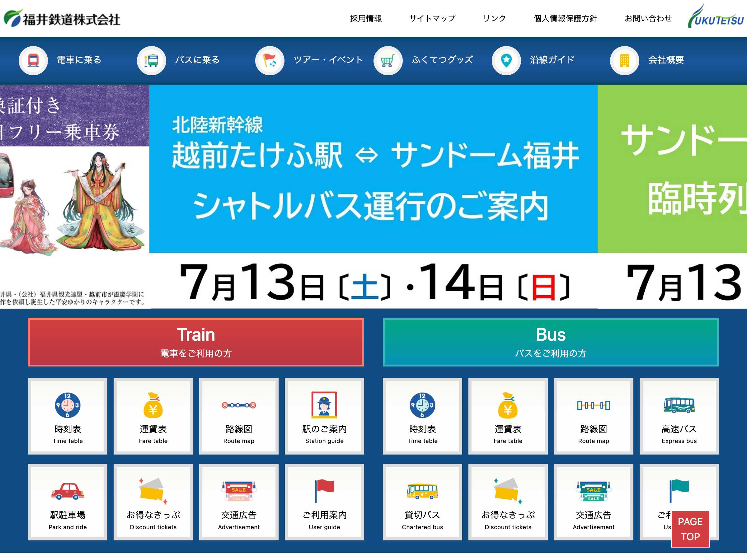The image size is (747, 560).
Task: Click the shopping cart icon for ふくてつグッズ
Action: pos(388,60)
